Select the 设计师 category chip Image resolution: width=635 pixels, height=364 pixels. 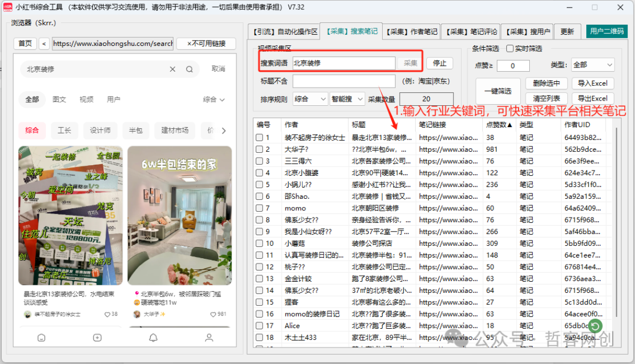(x=100, y=131)
